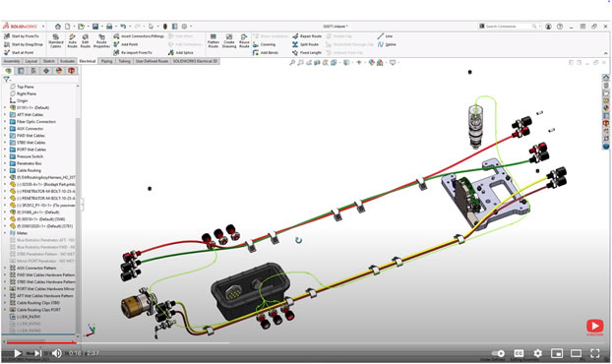The image size is (612, 364).
Task: Click Add Splice command
Action: pos(181,52)
